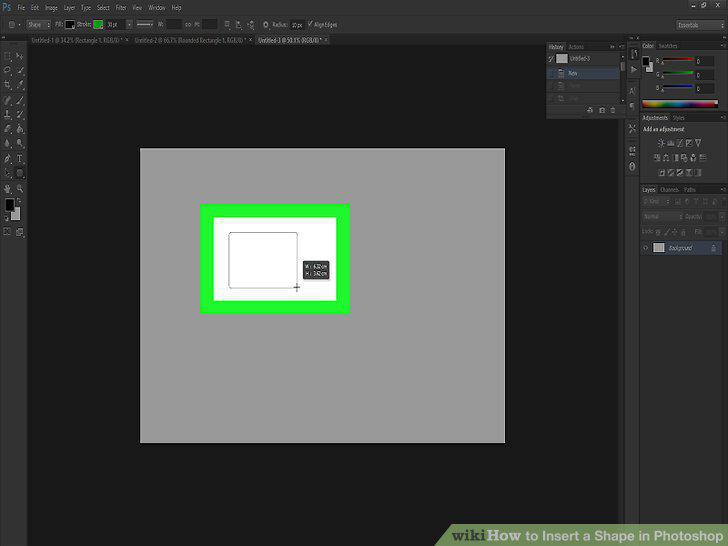The height and width of the screenshot is (546, 728).
Task: Switch to Untitled-1 document tab
Action: click(x=76, y=40)
